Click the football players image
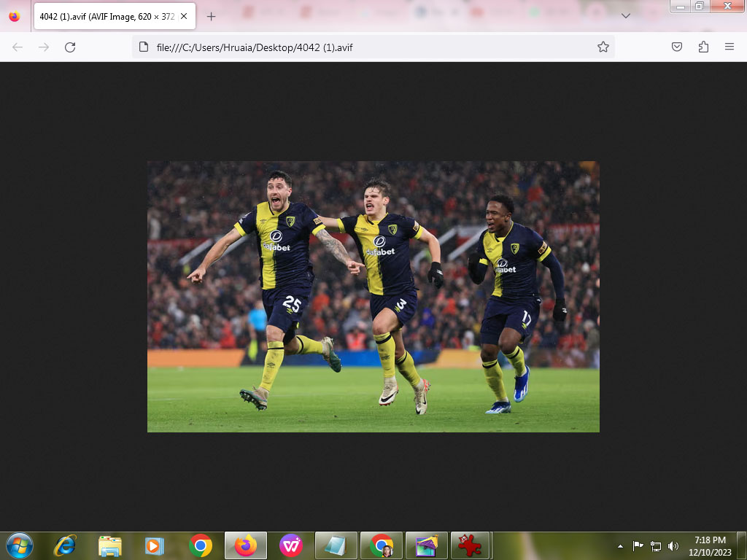The width and height of the screenshot is (747, 560). (373, 296)
